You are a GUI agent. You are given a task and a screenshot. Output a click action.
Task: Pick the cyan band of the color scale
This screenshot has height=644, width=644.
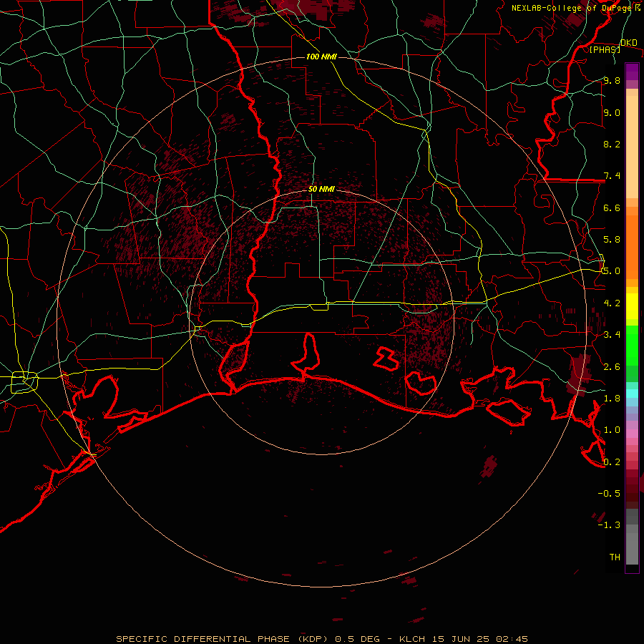click(632, 394)
